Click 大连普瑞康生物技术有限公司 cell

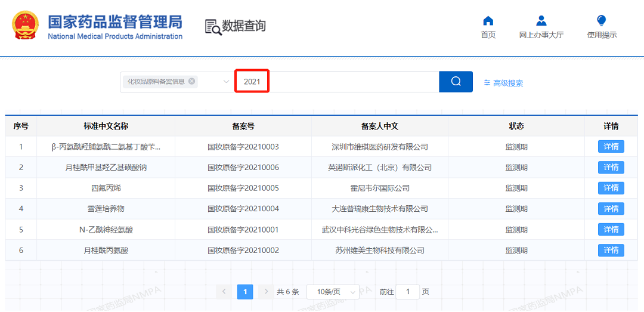click(380, 209)
